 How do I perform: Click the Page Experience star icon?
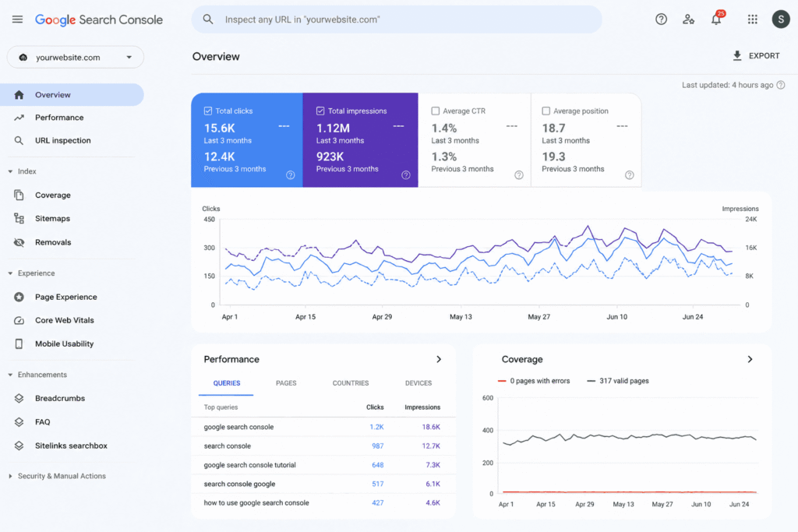tap(19, 297)
